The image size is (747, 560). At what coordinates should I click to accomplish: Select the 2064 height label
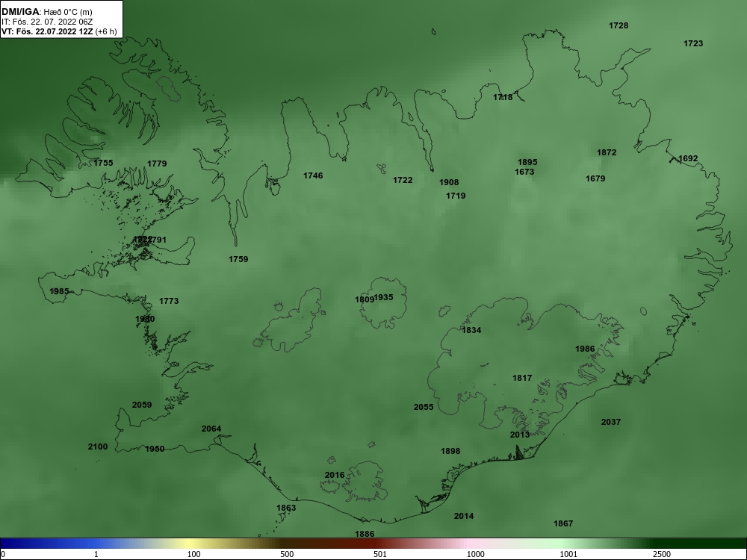(211, 429)
